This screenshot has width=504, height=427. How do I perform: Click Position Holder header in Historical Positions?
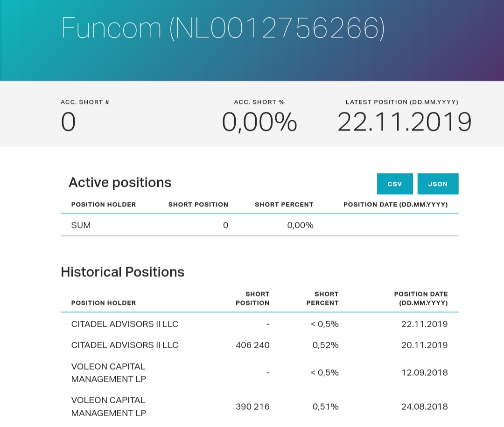[x=104, y=303]
